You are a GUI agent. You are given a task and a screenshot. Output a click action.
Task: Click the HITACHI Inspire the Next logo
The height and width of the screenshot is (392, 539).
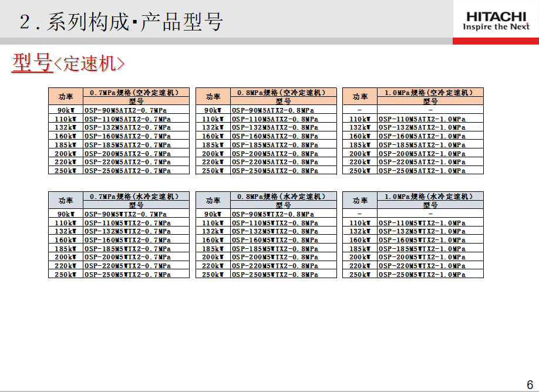tap(496, 21)
